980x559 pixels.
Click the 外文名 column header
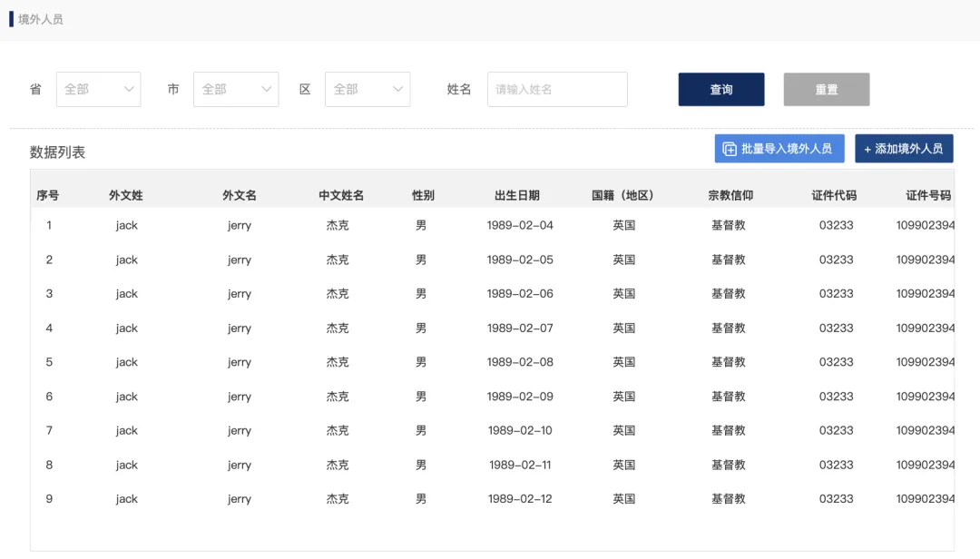[240, 196]
